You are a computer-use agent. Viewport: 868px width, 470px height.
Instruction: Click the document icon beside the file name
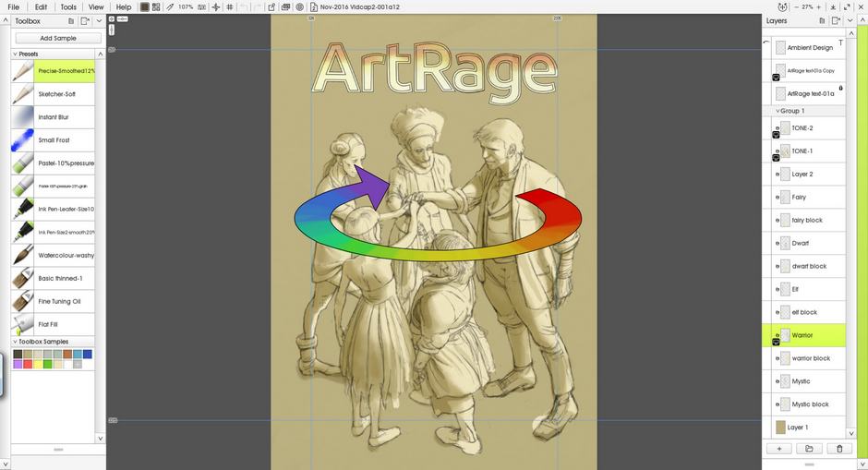(x=314, y=7)
